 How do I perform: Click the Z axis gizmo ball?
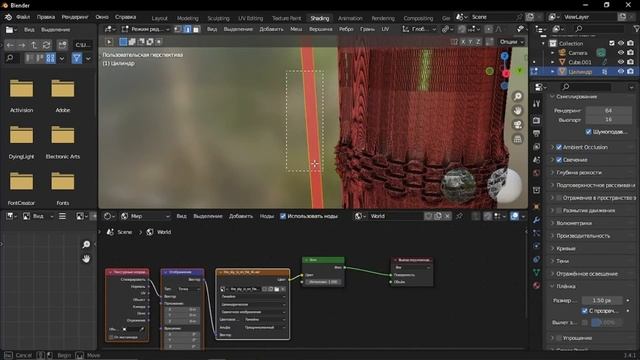[504, 56]
